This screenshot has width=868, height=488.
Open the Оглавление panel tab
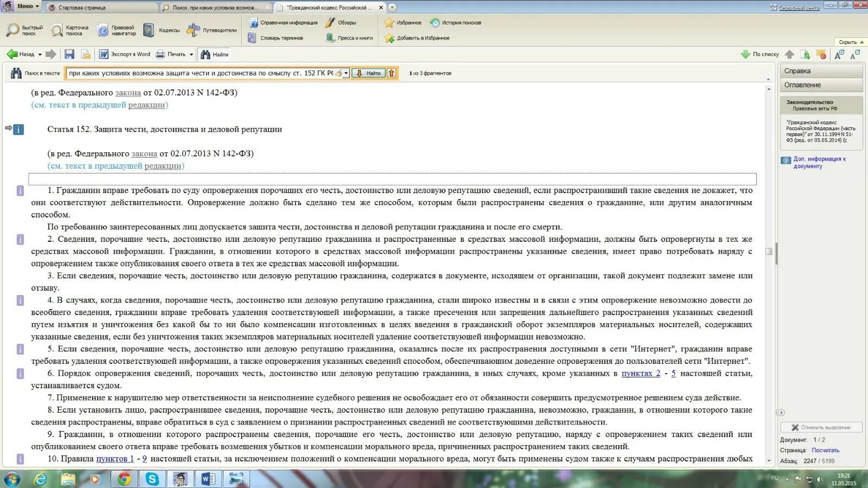coord(821,85)
